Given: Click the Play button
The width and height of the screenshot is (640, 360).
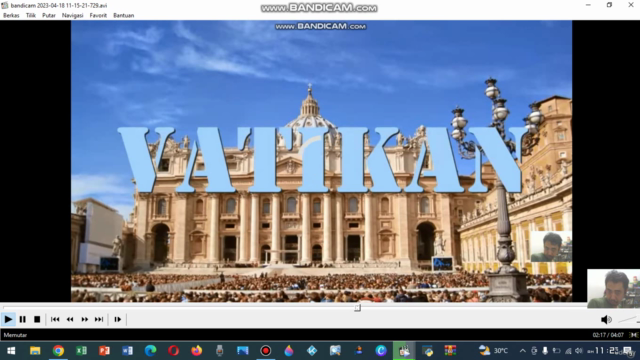Looking at the screenshot, I should (8, 319).
